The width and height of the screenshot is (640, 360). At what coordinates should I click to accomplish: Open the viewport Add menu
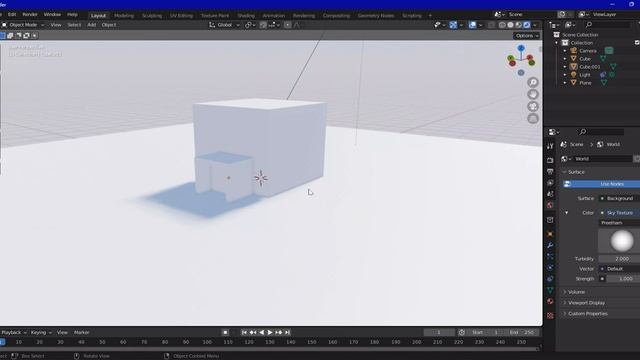91,25
